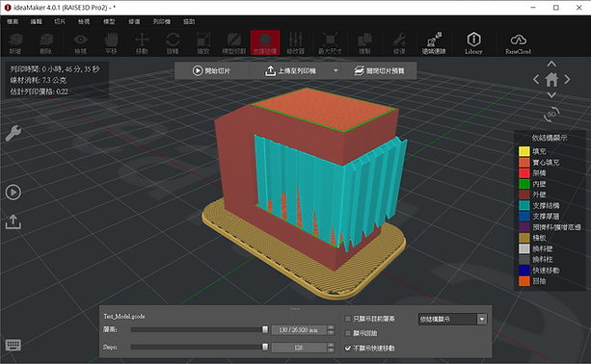Click the orange 實心填充 solid fill swatch
Image resolution: width=591 pixels, height=364 pixels.
coord(524,162)
